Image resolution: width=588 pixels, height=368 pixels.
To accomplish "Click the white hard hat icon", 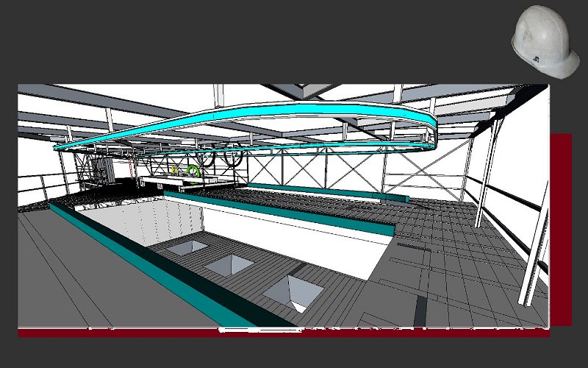I will pos(546,40).
